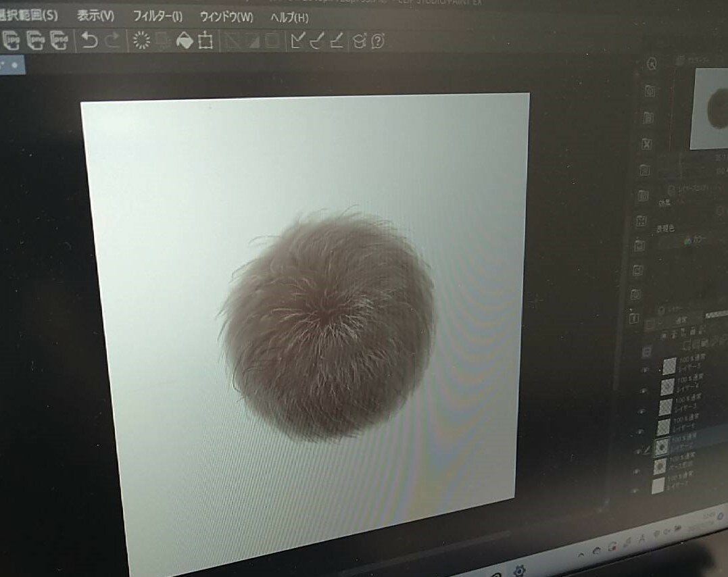Image resolution: width=728 pixels, height=577 pixels.
Task: Click the export as psd icon
Action: [x=59, y=41]
